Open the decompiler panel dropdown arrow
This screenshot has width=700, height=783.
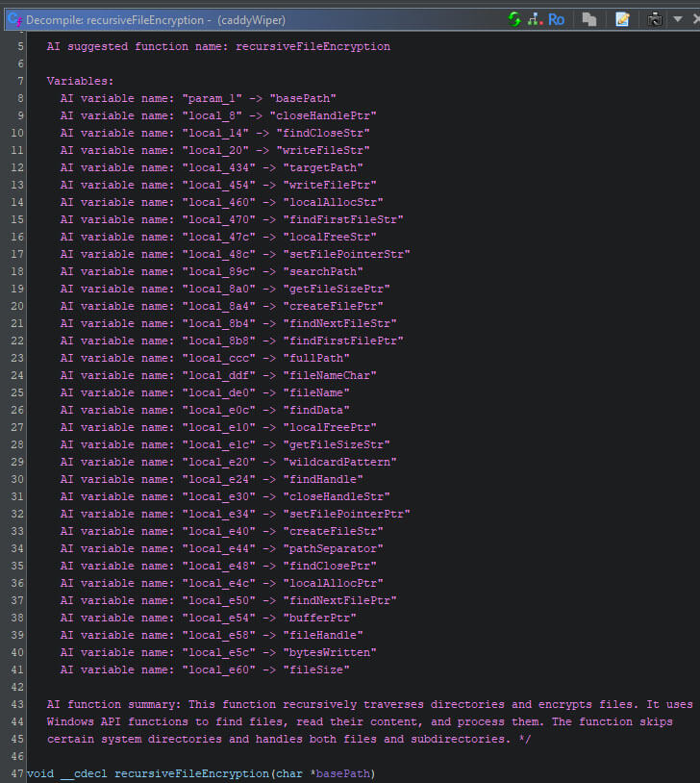[678, 19]
